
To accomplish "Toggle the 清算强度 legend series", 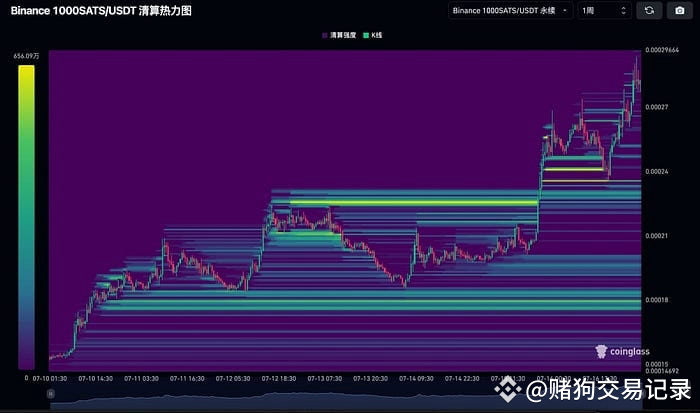I will [339, 35].
